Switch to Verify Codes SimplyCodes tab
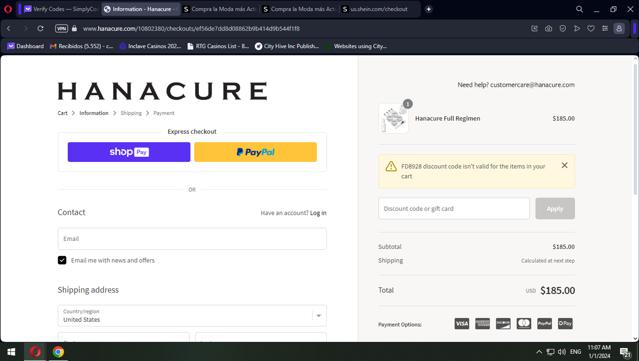Screen dimensions: 639x361 click(60, 9)
